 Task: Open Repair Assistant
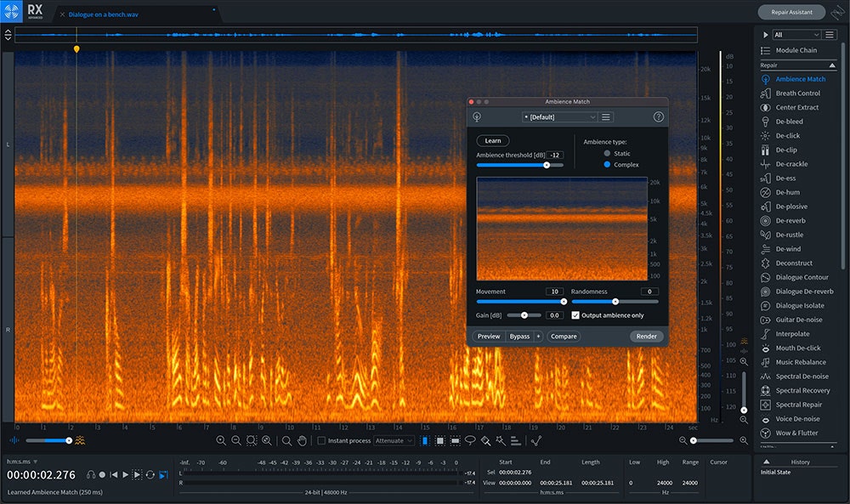[x=791, y=12]
